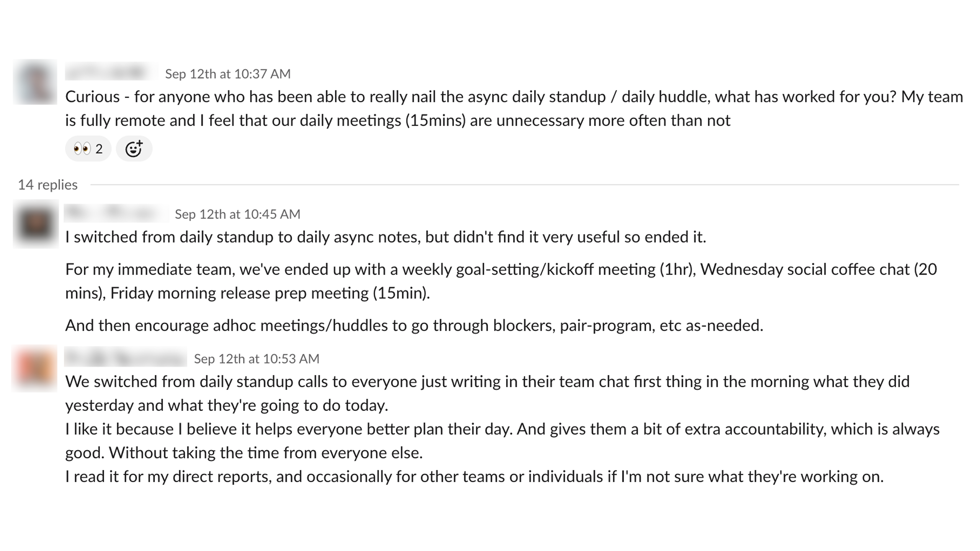Open profile name of the 10:37 AM poster

pyautogui.click(x=111, y=72)
